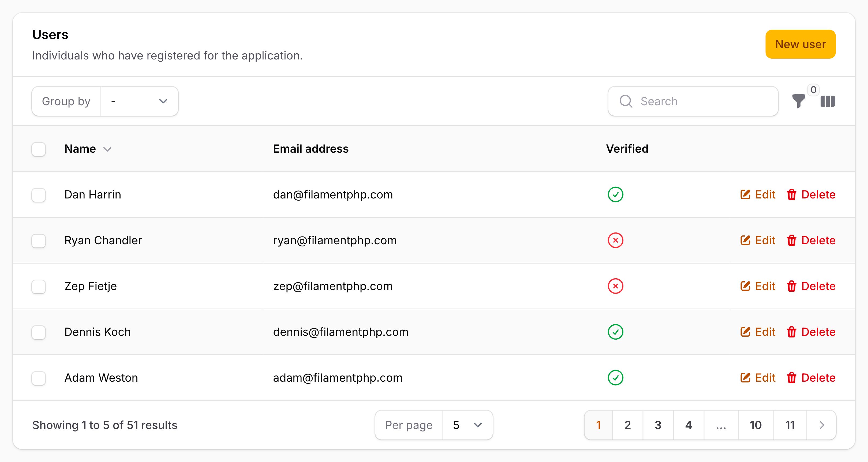This screenshot has height=462, width=868.
Task: Select the Ryan Chandler row checkbox
Action: (x=38, y=241)
